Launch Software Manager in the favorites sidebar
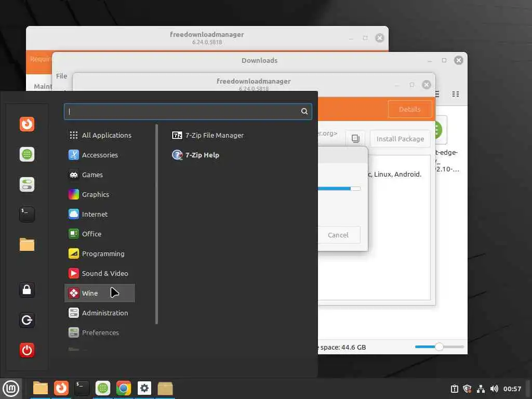The image size is (532, 399). click(27, 154)
